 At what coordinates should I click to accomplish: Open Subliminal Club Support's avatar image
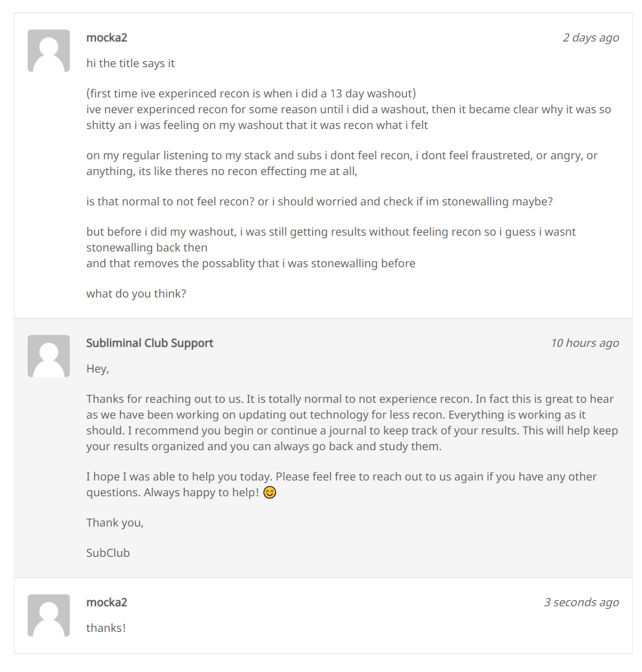(x=49, y=356)
